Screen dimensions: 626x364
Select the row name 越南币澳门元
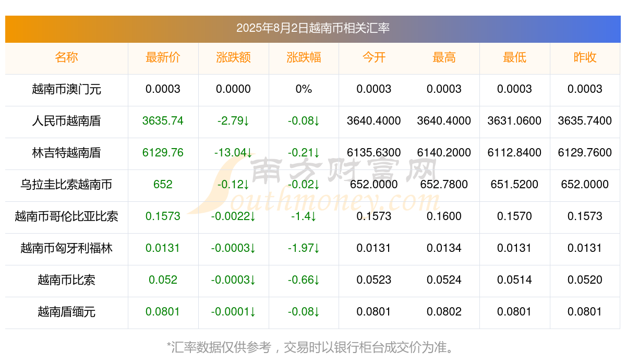(x=66, y=89)
